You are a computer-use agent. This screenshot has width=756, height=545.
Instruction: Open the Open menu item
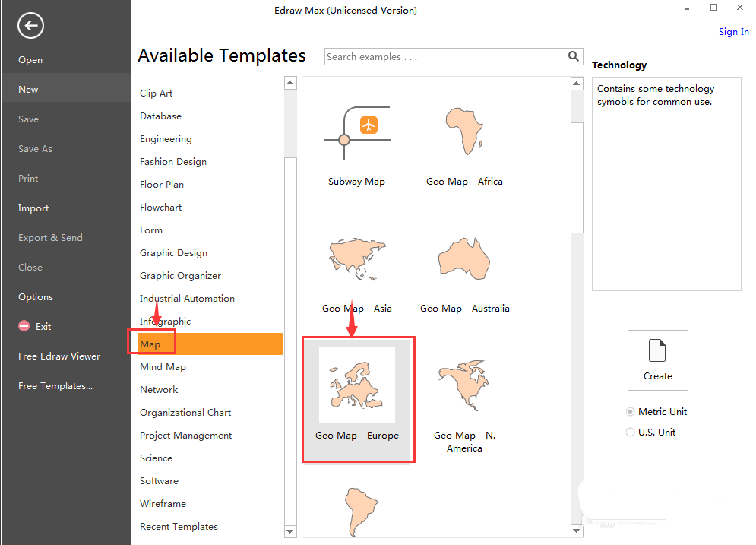coord(30,60)
